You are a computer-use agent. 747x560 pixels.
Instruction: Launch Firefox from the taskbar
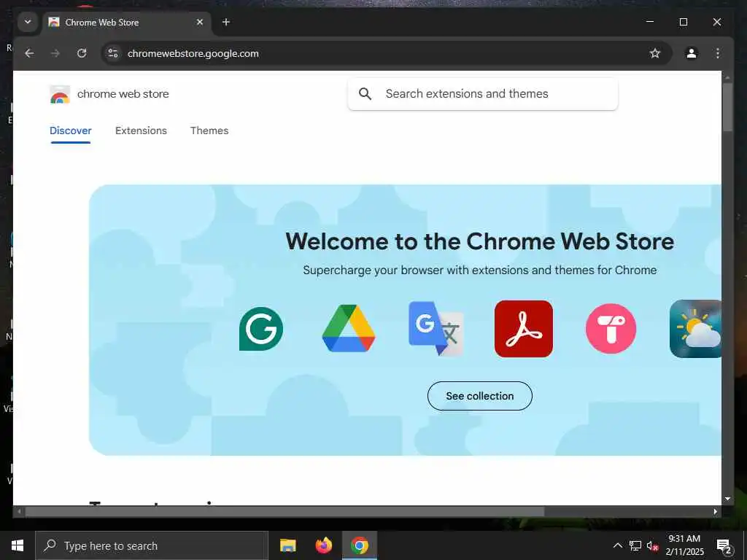(x=323, y=545)
